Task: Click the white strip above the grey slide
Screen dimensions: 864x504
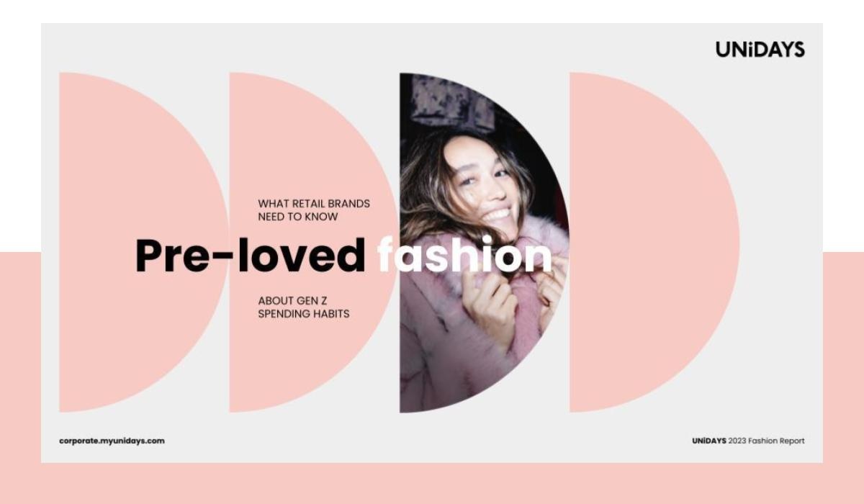Action: [x=432, y=11]
